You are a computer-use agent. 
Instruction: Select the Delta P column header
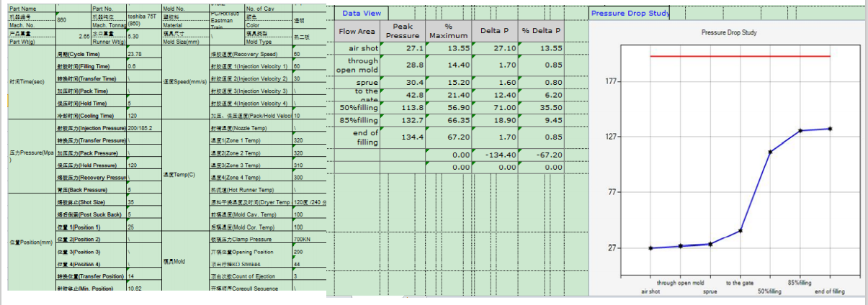[x=495, y=31]
